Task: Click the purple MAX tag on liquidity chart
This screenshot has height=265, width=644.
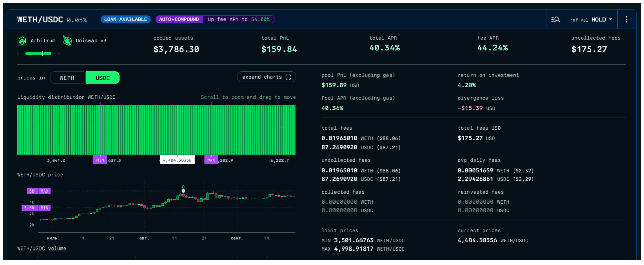Action: (211, 160)
